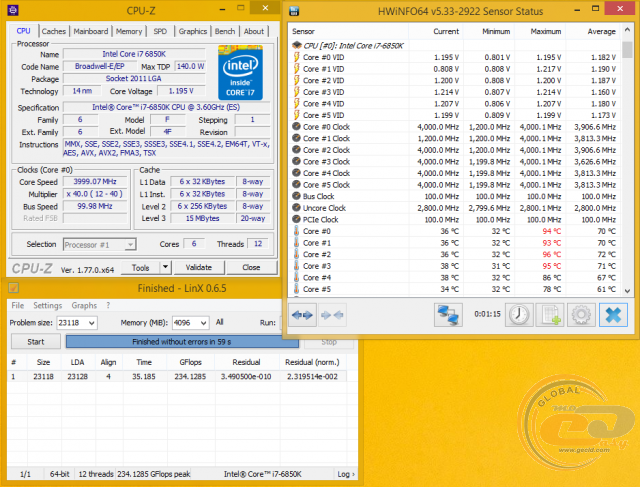The width and height of the screenshot is (640, 487).
Task: Click the Maximum column header in HWiNFO
Action: [x=540, y=31]
